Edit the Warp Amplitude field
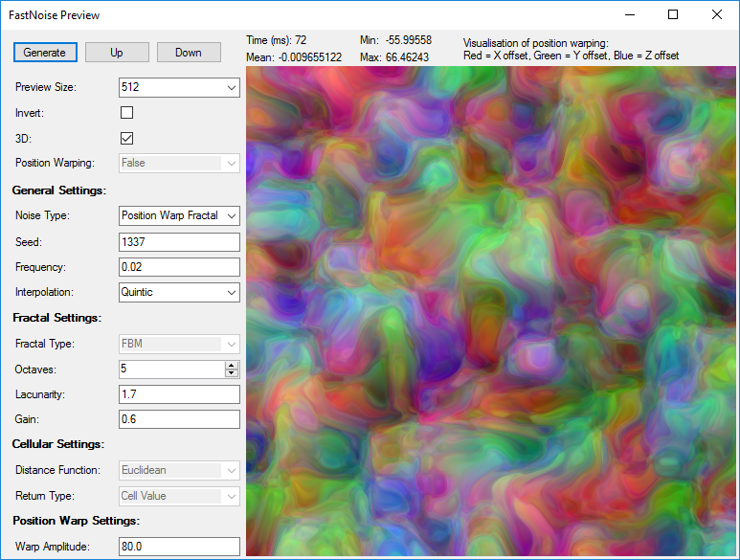Screen dimensions: 740x560 179,547
